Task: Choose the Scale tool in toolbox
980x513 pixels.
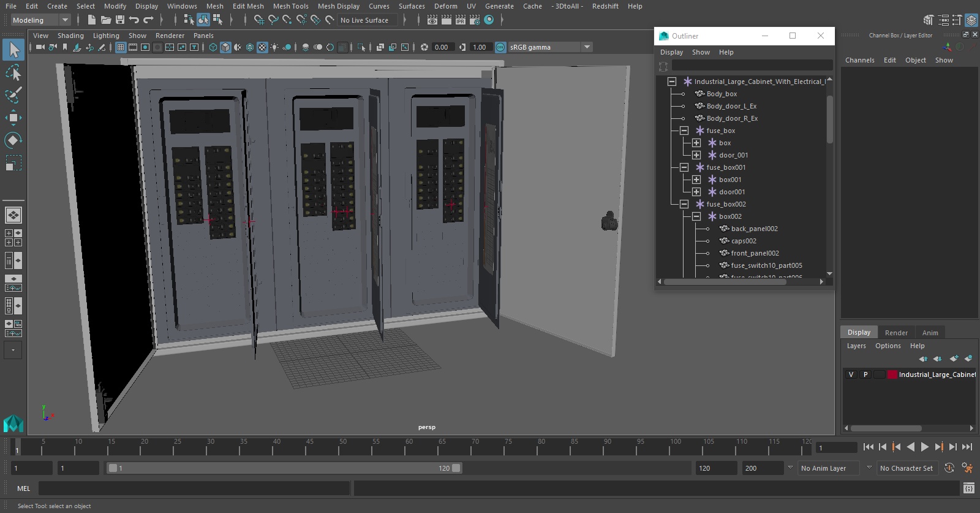Action: tap(13, 163)
